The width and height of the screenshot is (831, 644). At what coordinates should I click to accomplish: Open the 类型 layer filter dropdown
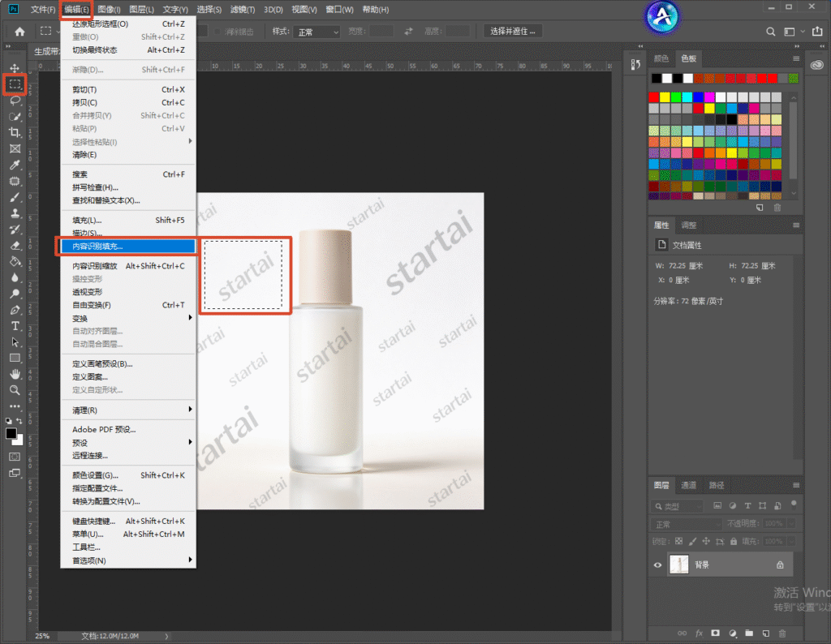tap(678, 506)
